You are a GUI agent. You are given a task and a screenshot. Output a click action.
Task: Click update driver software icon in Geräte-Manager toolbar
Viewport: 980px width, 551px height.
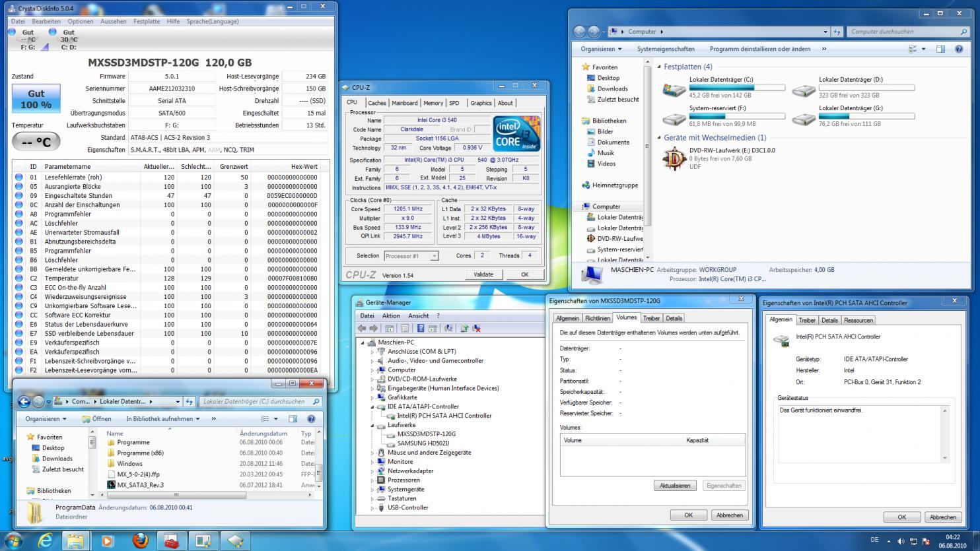[x=464, y=328]
